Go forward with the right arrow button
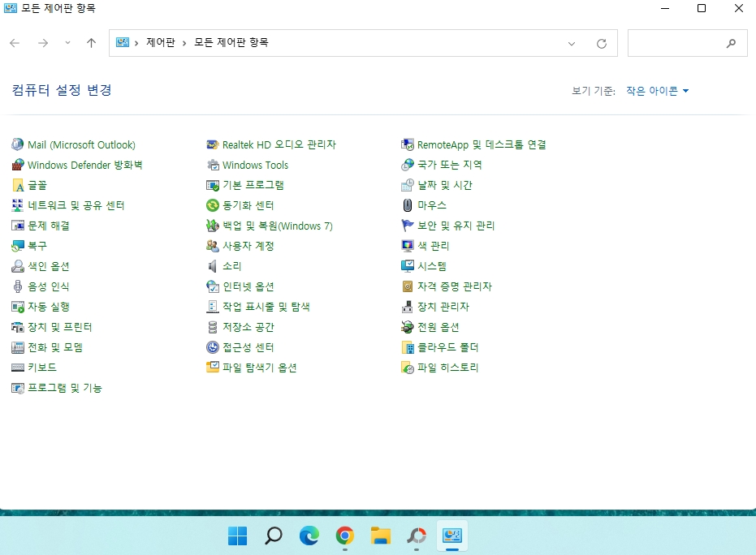Image resolution: width=756 pixels, height=555 pixels. click(x=43, y=43)
